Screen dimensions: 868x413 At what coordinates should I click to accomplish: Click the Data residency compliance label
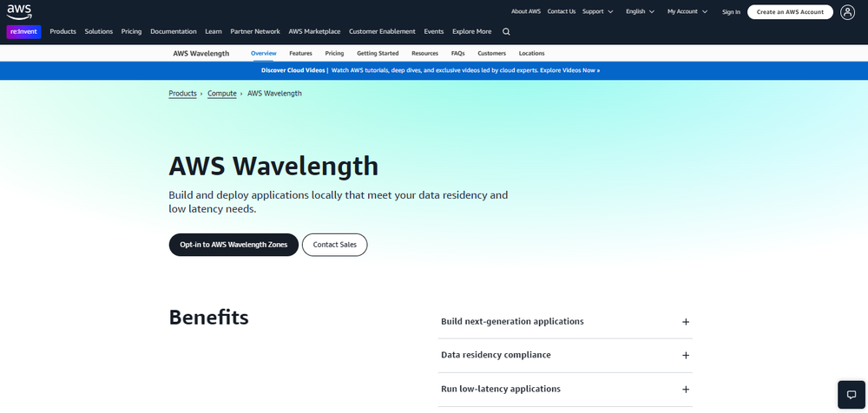tap(496, 355)
